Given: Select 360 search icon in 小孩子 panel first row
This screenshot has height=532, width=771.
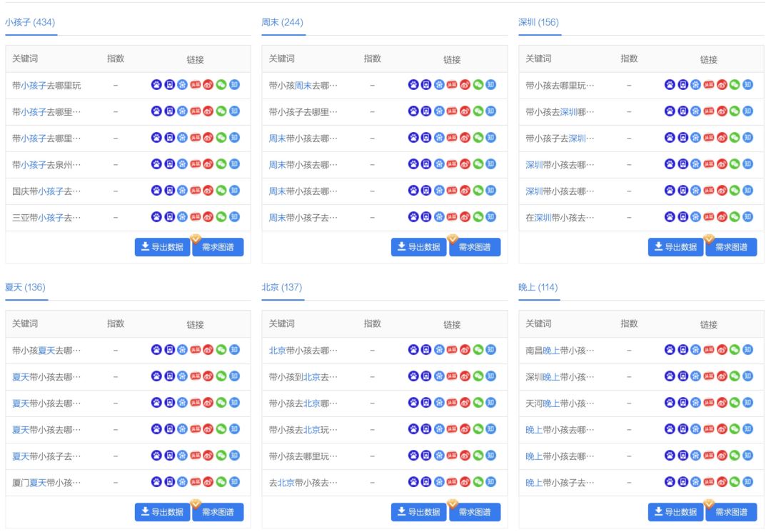Looking at the screenshot, I should pyautogui.click(x=181, y=85).
